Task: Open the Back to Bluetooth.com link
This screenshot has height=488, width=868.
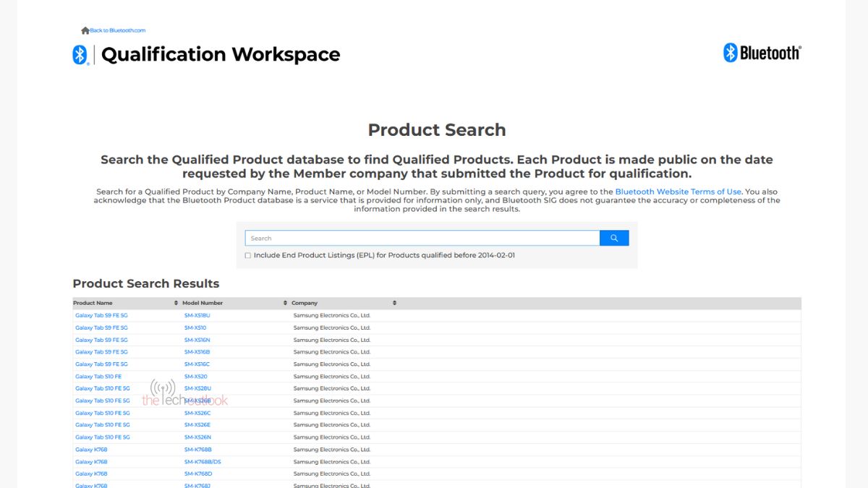Action: [117, 30]
